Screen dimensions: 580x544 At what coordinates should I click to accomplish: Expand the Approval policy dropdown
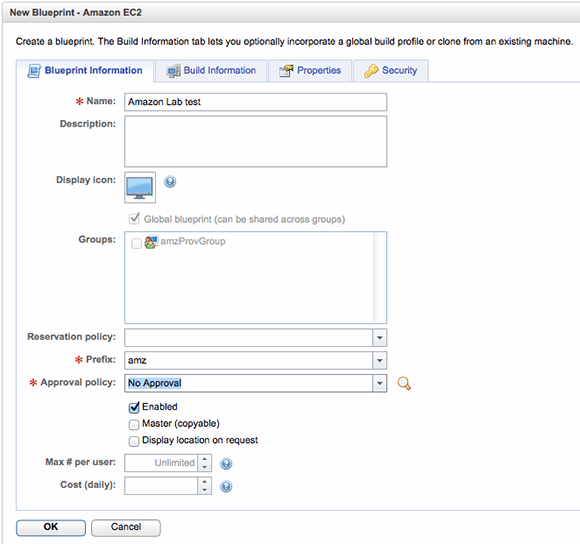click(x=380, y=383)
